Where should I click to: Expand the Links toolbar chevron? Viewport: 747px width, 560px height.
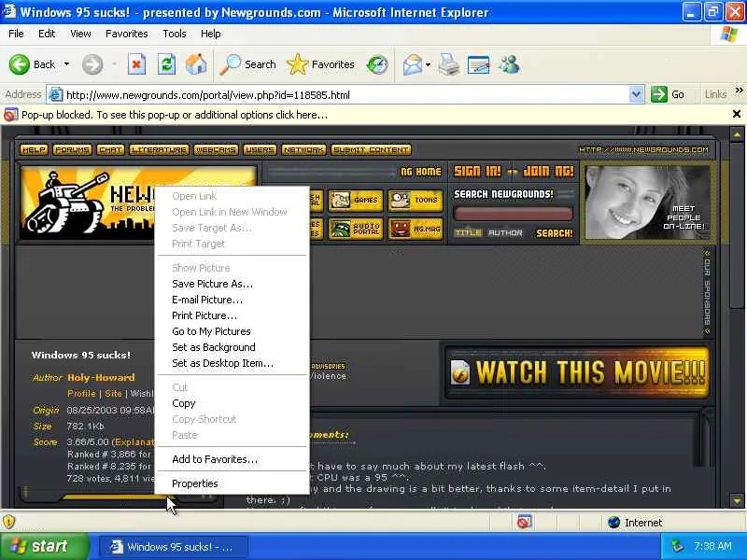(x=740, y=90)
